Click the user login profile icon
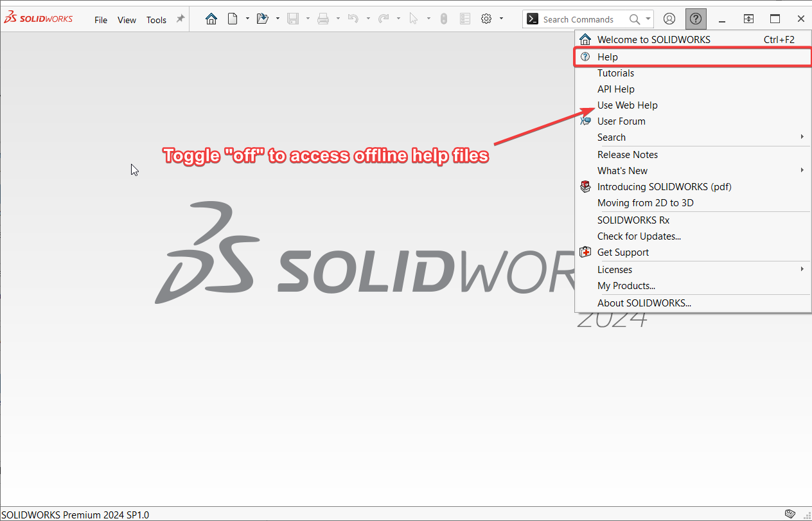This screenshot has width=812, height=521. [669, 19]
